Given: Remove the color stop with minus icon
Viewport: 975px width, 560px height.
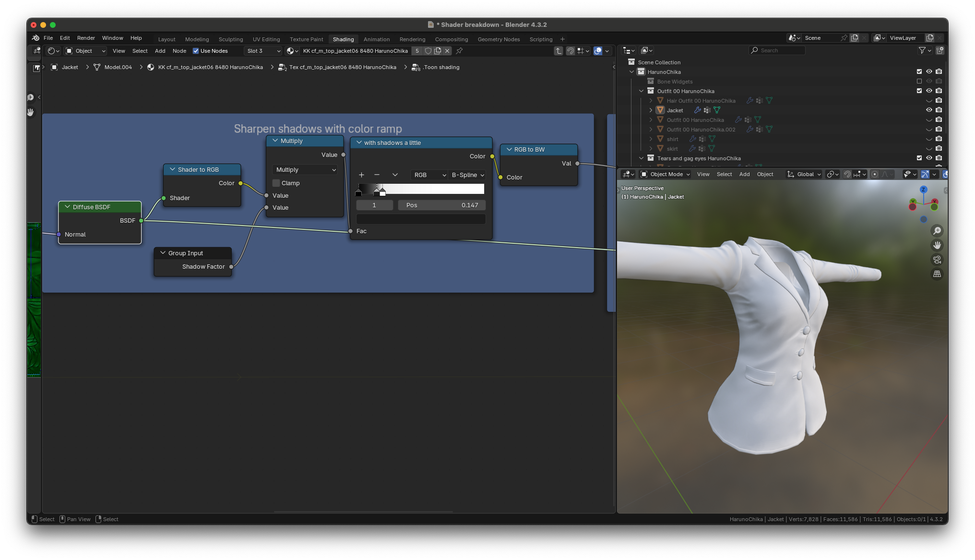Looking at the screenshot, I should tap(377, 175).
